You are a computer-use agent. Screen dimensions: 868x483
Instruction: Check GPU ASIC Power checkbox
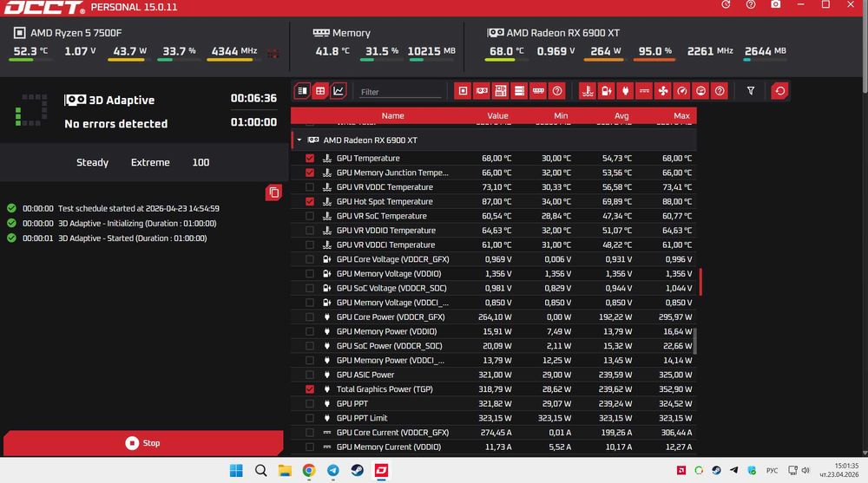click(x=310, y=375)
